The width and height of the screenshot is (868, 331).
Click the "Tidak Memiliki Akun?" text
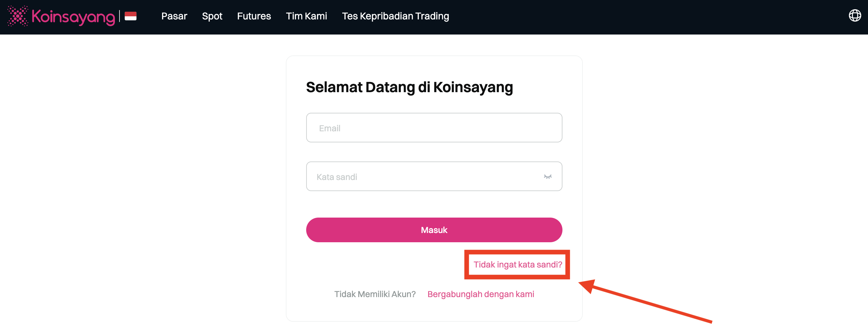[375, 294]
